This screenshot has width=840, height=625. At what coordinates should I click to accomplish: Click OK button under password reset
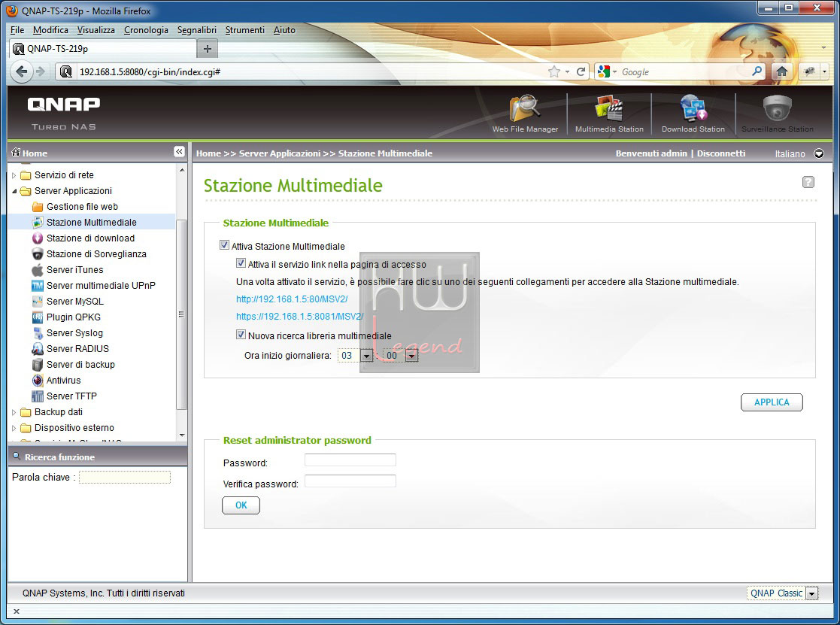241,505
